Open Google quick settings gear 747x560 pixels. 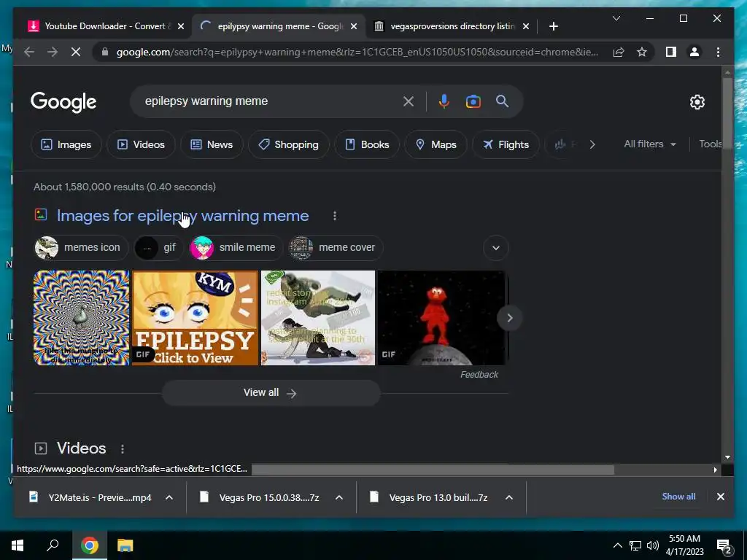(697, 102)
